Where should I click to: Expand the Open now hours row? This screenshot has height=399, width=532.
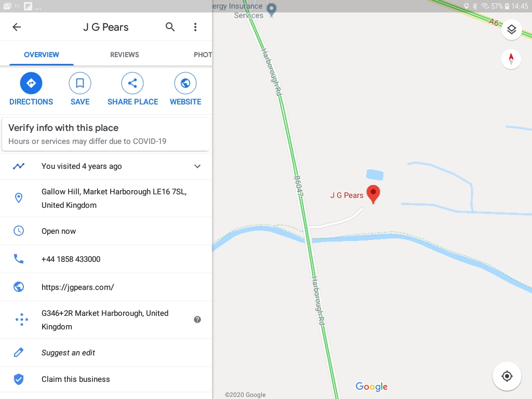(x=106, y=231)
